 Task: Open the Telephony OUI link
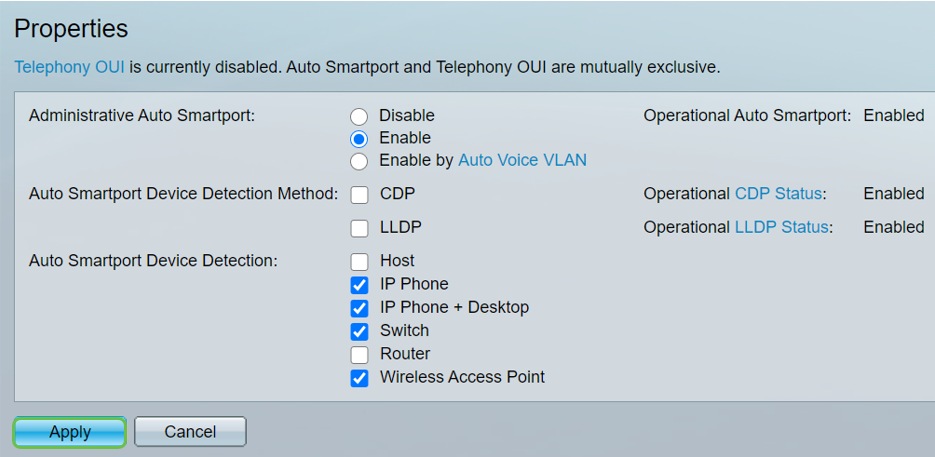(x=69, y=67)
